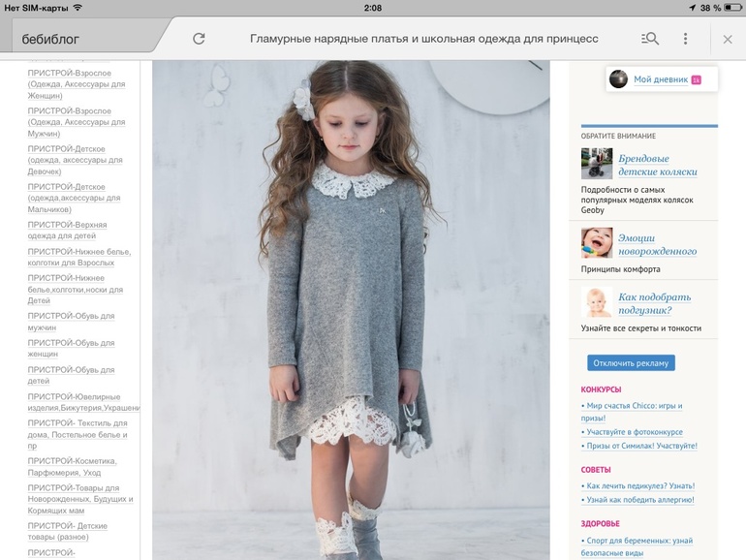746x560 pixels.
Task: Open ПРИСТРОЙ-Верхняя одежда для детей
Action: pos(67,231)
